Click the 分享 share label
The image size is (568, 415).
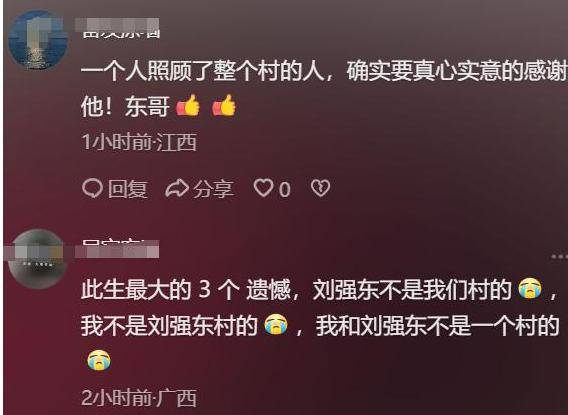click(x=213, y=189)
